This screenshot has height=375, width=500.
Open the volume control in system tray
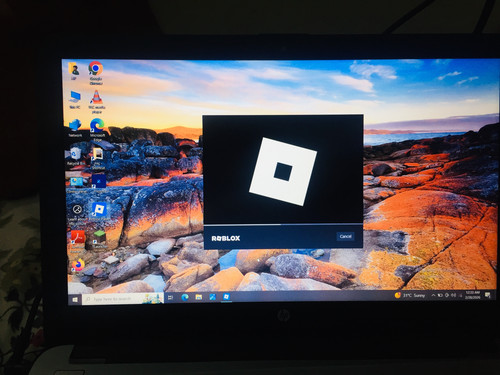pyautogui.click(x=453, y=295)
